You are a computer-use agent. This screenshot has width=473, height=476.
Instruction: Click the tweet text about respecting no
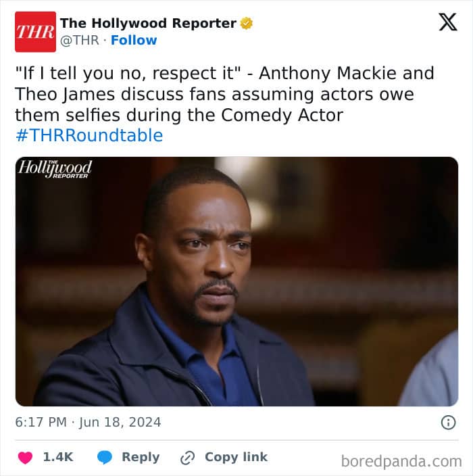[x=224, y=94]
